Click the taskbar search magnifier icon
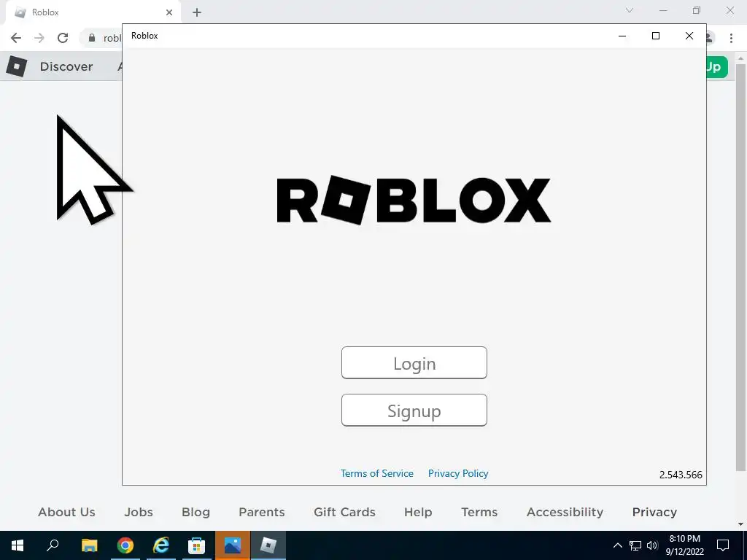The height and width of the screenshot is (560, 747). (x=53, y=545)
